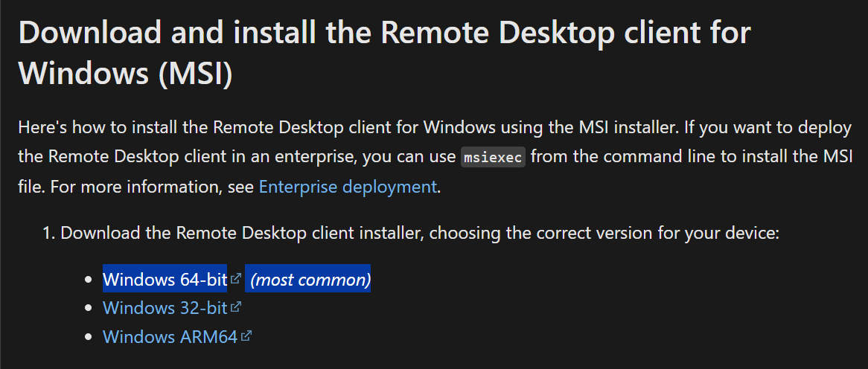Click the external-link icon after Windows 64-bit
This screenshot has height=369, width=868.
coord(236,279)
